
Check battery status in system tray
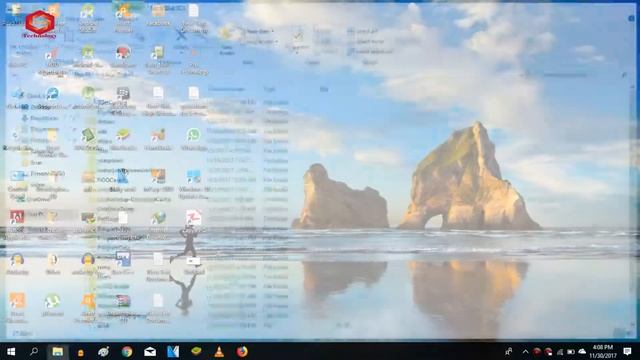[x=571, y=351]
